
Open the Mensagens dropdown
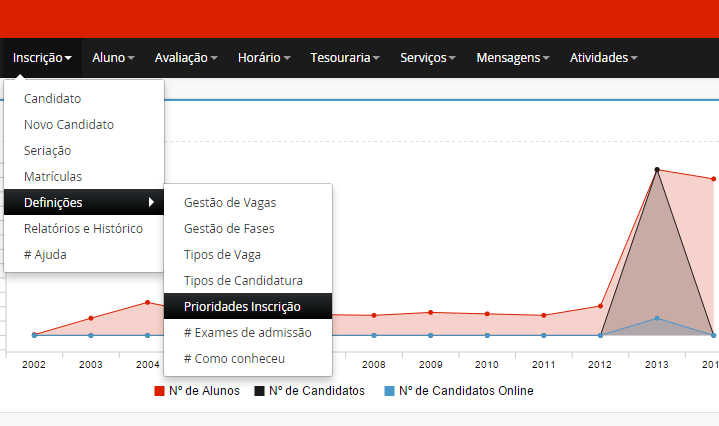point(513,58)
